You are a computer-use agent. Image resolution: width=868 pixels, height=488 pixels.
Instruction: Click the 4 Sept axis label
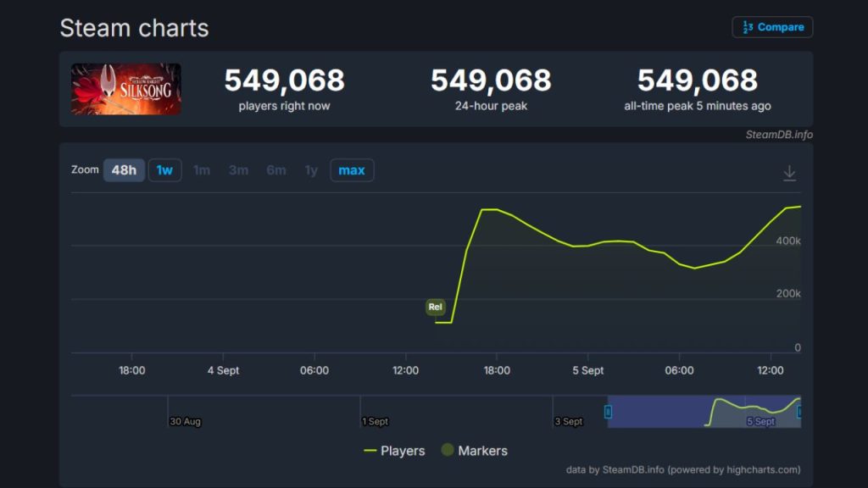223,370
